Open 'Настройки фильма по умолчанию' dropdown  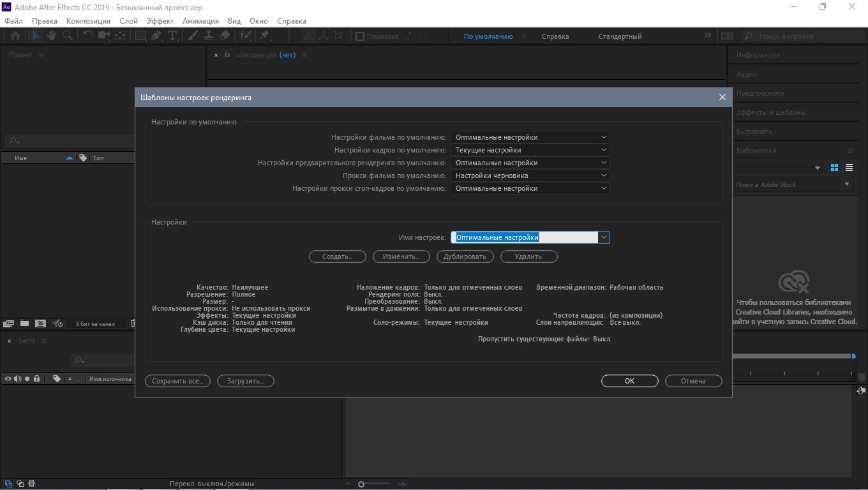530,137
